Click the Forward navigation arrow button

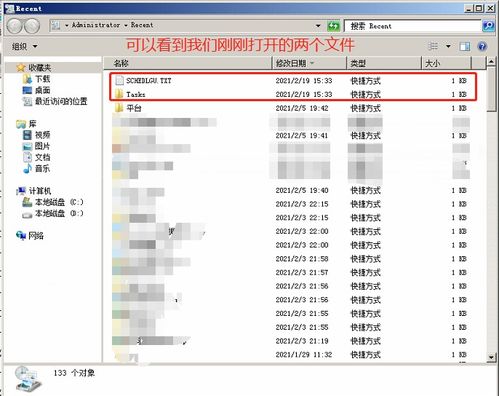pyautogui.click(x=32, y=26)
